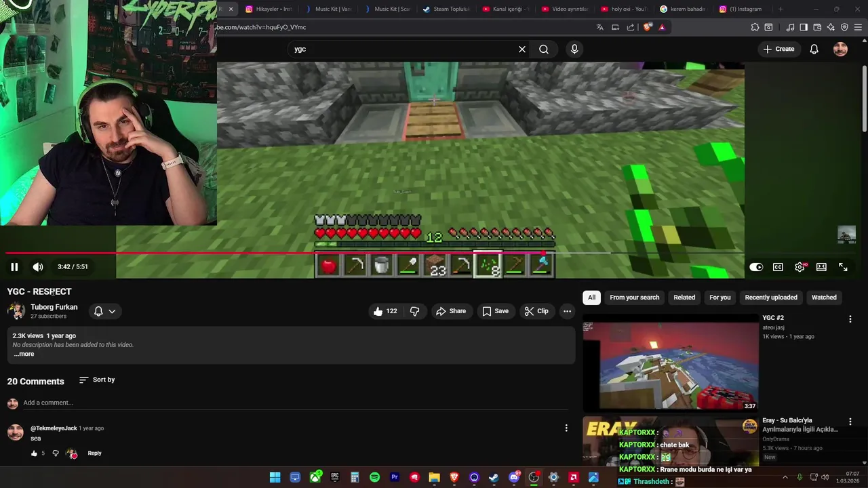Enter full screen mode

pyautogui.click(x=843, y=267)
